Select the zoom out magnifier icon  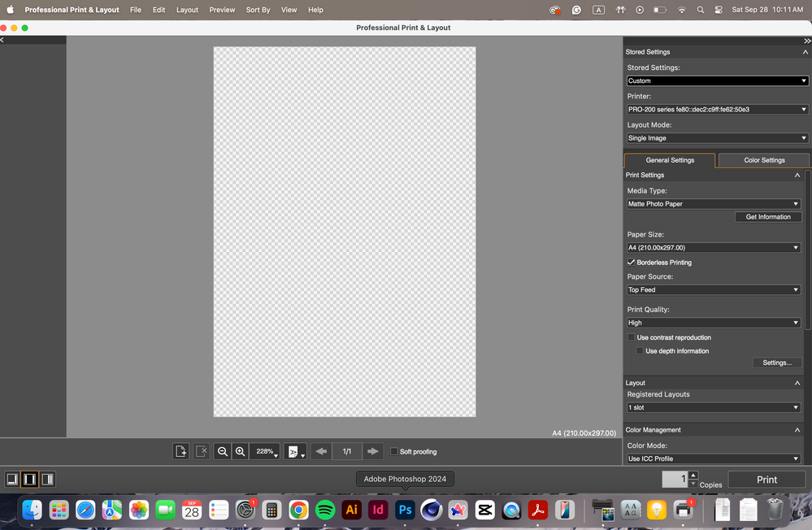[223, 451]
